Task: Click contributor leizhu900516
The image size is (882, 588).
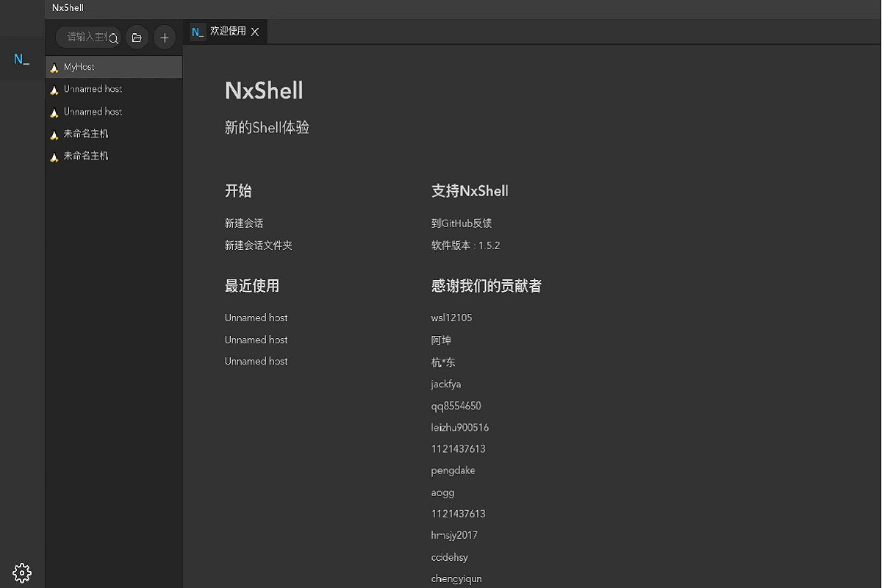Action: pyautogui.click(x=460, y=427)
